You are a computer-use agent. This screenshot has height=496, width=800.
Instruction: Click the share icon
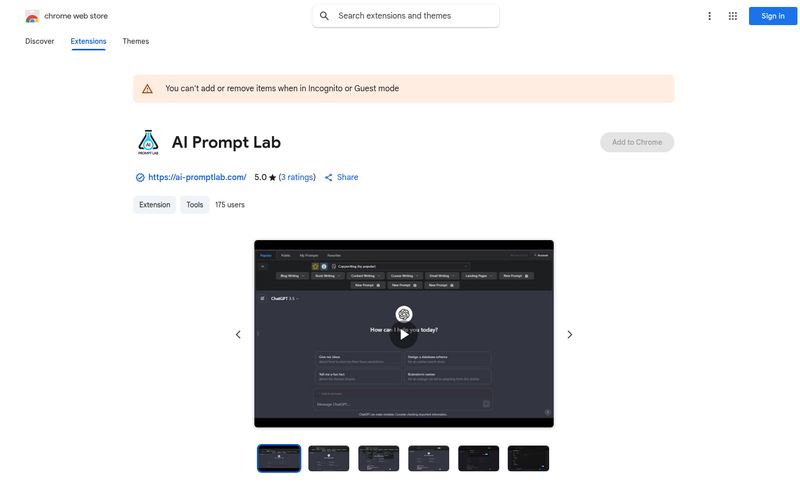[x=329, y=178]
